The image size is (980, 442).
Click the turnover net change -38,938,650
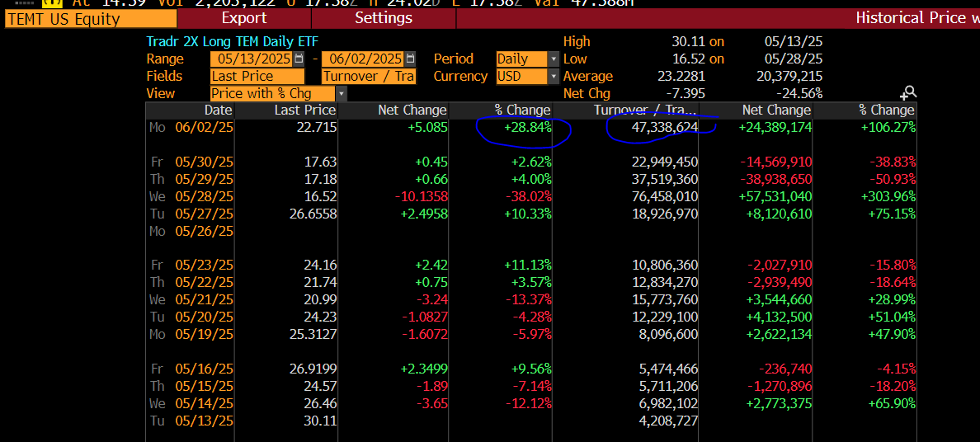[x=776, y=179]
